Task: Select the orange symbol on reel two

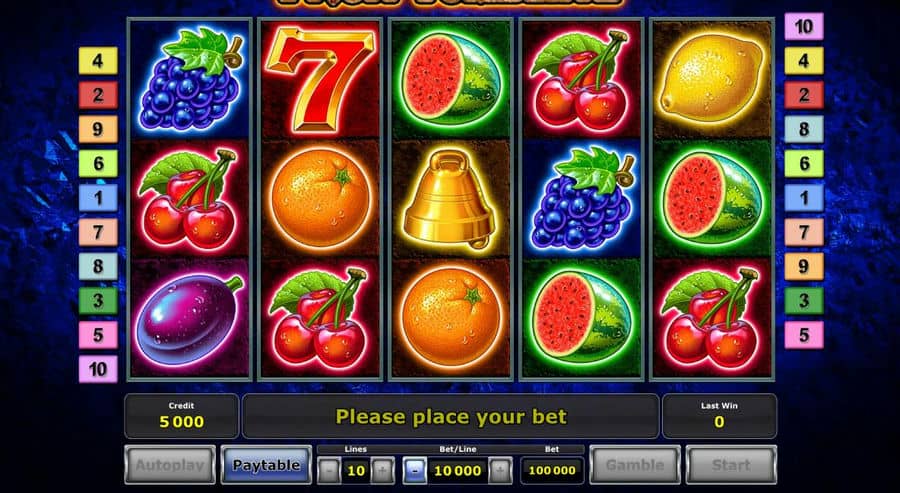Action: click(320, 199)
